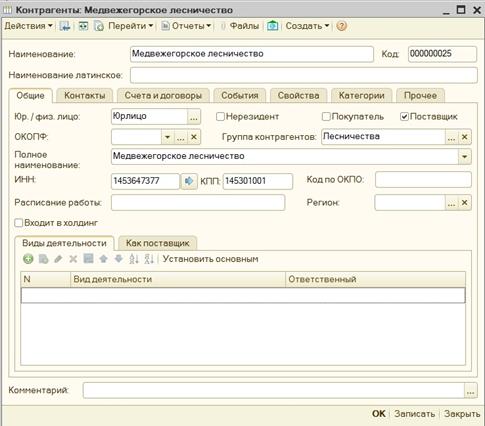The width and height of the screenshot is (485, 426).
Task: Open the Действия menu
Action: click(28, 26)
